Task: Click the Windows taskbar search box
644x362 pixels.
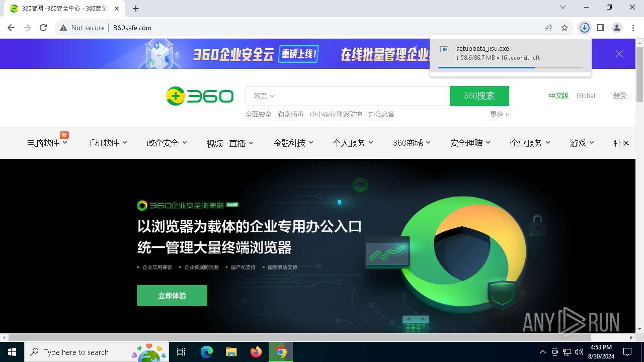Action: pyautogui.click(x=96, y=352)
